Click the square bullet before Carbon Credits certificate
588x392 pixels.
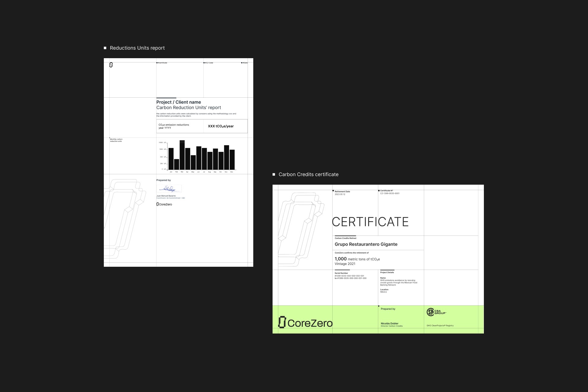pyautogui.click(x=274, y=175)
